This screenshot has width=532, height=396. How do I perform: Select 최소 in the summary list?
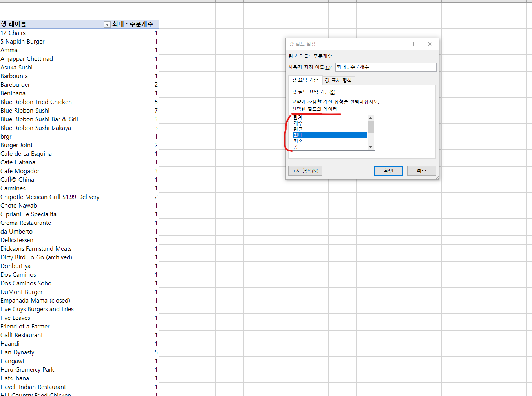[330, 141]
